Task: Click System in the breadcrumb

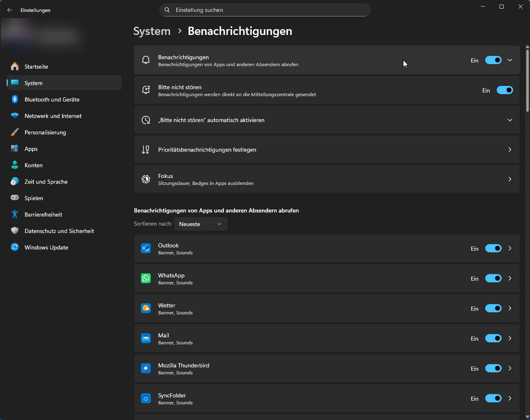Action: point(152,31)
